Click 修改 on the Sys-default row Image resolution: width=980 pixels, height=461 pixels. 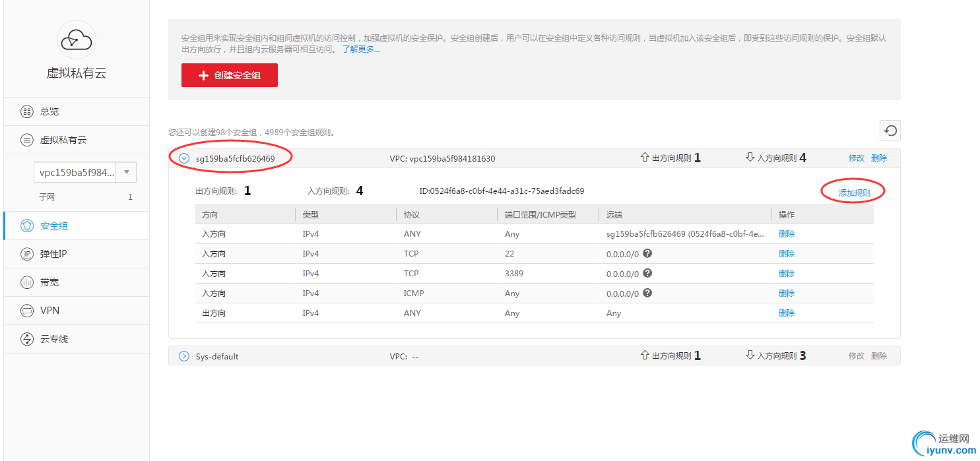856,356
